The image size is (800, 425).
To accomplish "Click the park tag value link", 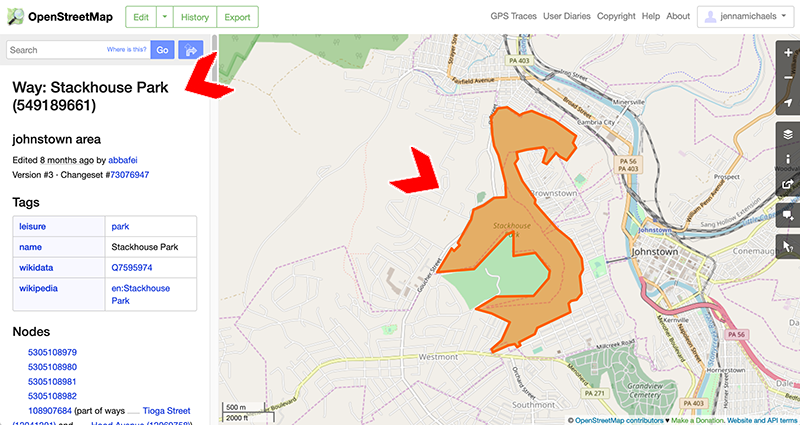I will point(120,226).
